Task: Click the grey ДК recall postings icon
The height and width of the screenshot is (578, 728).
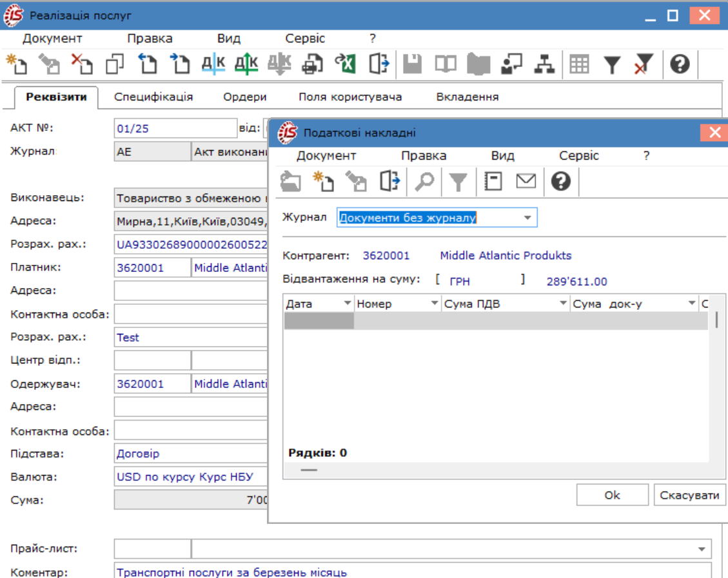Action: (x=279, y=64)
